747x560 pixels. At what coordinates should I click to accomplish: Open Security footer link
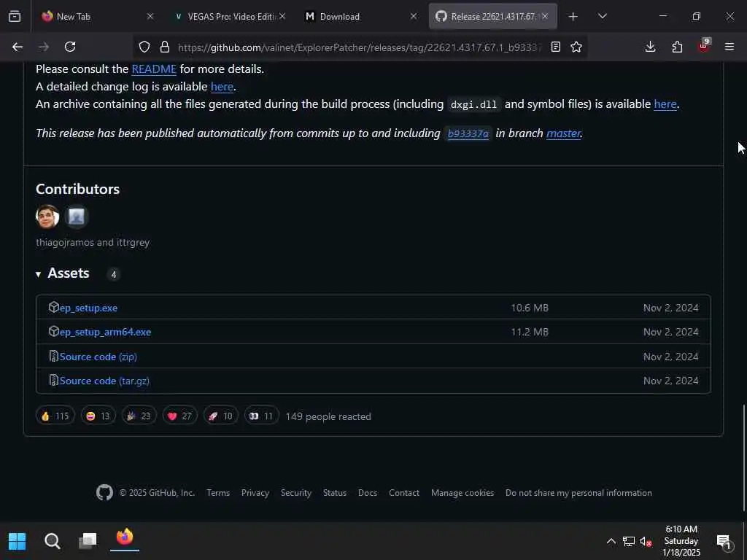click(x=296, y=493)
